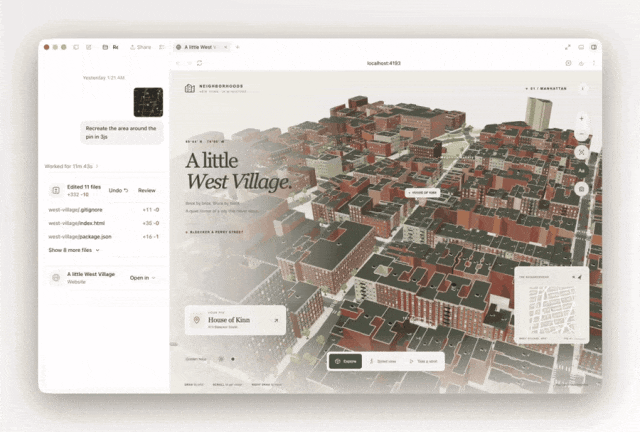
Task: Open the chat bubble icon in title bar
Action: tap(76, 47)
